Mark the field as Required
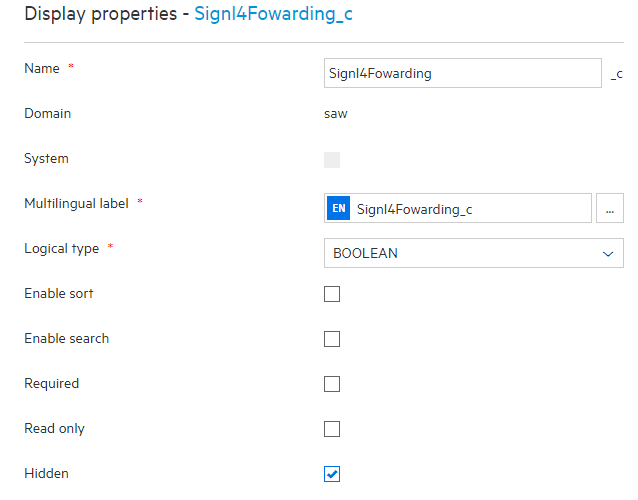The height and width of the screenshot is (500, 638). point(332,384)
